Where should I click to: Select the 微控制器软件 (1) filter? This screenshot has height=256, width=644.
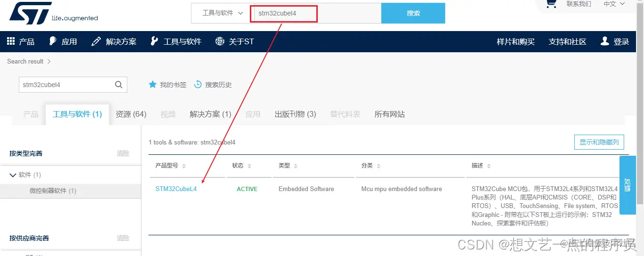click(53, 191)
